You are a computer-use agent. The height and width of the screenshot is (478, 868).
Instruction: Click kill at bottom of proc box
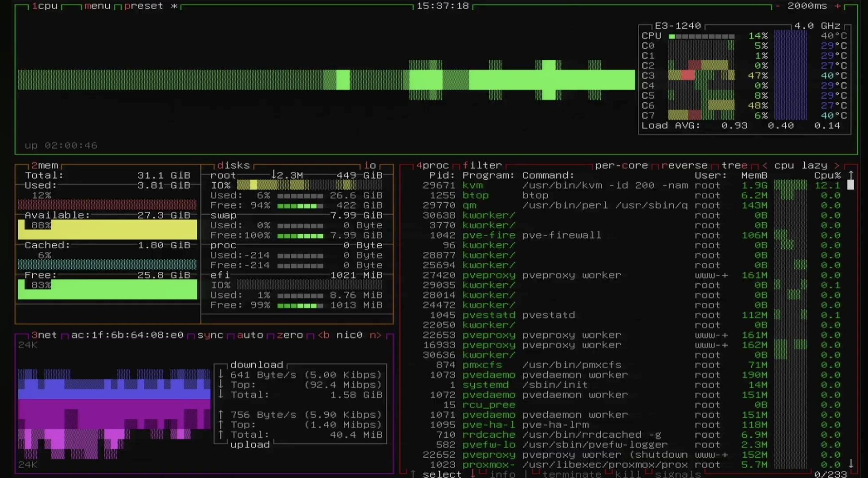(628, 474)
